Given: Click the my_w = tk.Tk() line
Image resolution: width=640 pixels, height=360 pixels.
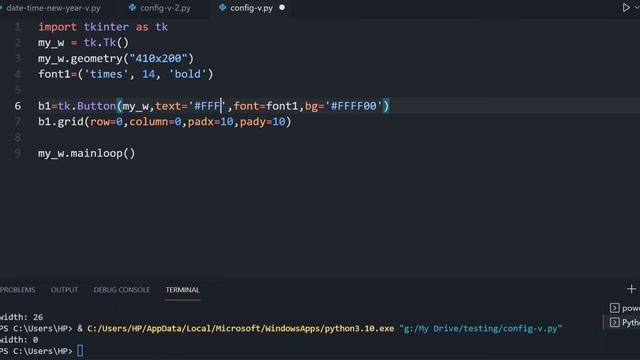Looking at the screenshot, I should click(x=83, y=42).
